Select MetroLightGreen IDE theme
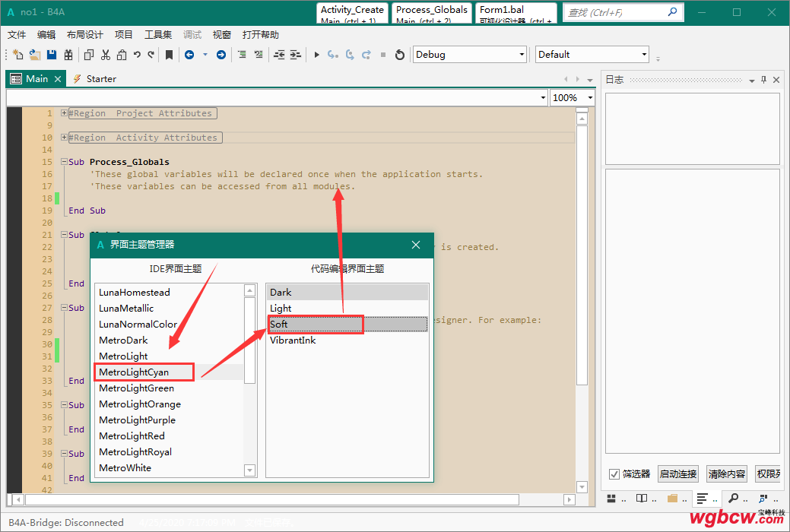This screenshot has height=532, width=790. pyautogui.click(x=169, y=388)
